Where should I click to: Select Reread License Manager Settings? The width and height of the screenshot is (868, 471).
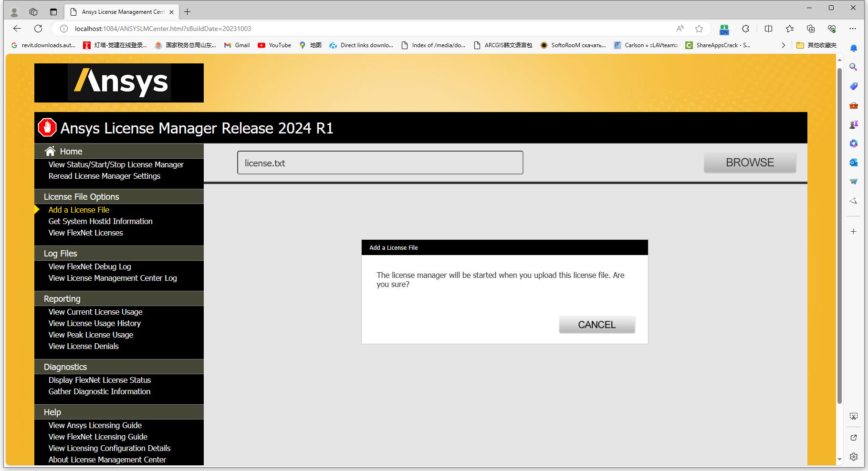point(105,176)
